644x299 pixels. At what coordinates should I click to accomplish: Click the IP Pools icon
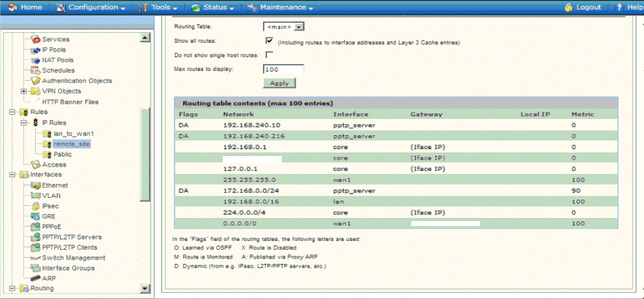[x=35, y=50]
